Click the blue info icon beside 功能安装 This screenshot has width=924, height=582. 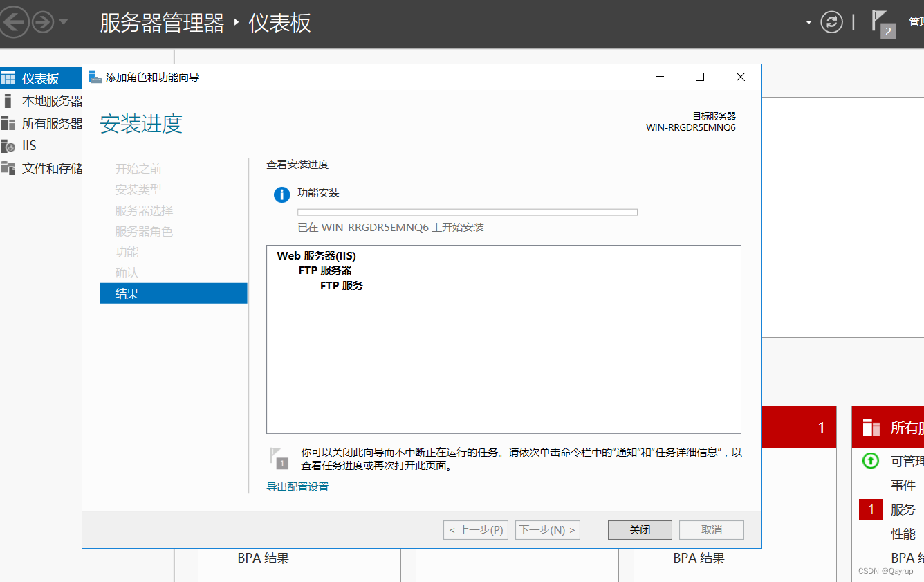pyautogui.click(x=281, y=194)
